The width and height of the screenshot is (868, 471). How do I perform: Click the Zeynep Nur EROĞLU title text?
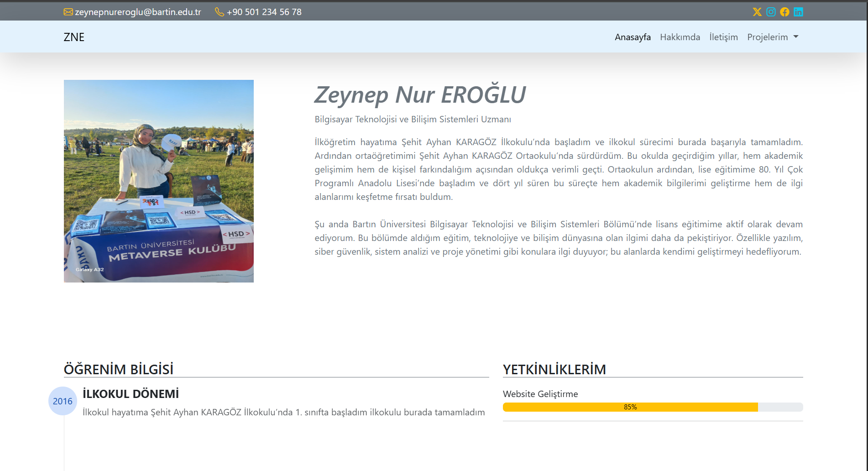(420, 94)
